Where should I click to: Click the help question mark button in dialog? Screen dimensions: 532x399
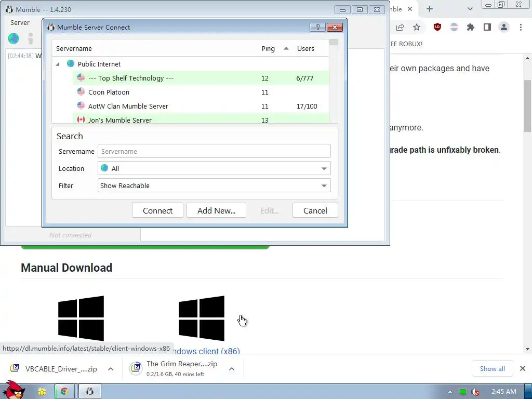317,28
